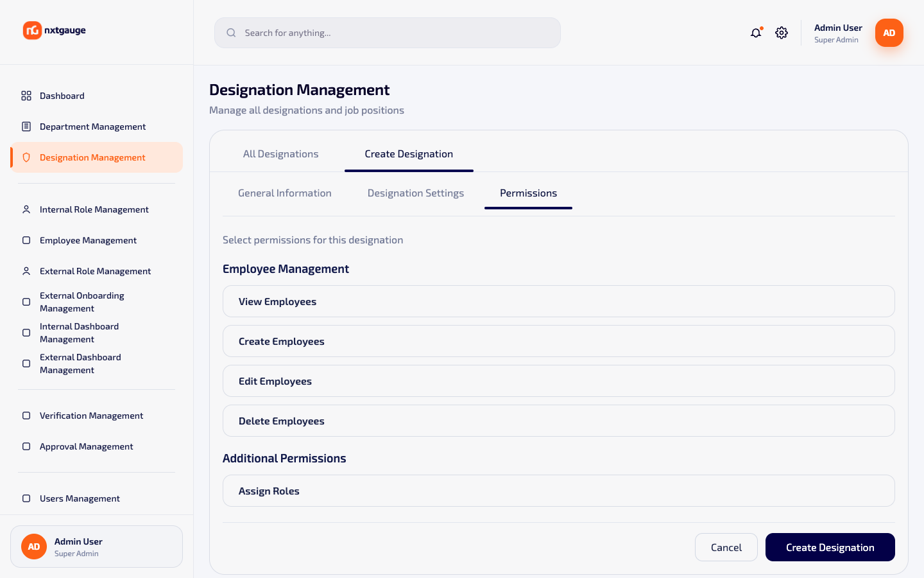Go to Approval Management in the sidebar

96,446
